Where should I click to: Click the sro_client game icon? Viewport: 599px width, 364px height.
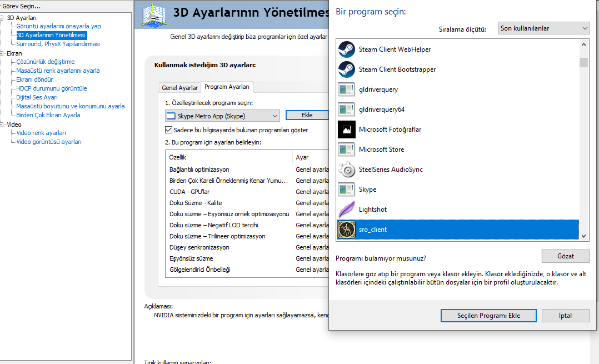click(x=347, y=230)
